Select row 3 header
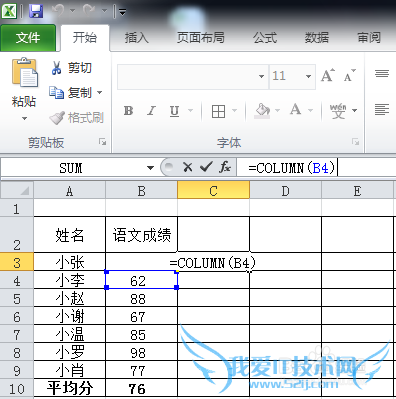 click(17, 262)
